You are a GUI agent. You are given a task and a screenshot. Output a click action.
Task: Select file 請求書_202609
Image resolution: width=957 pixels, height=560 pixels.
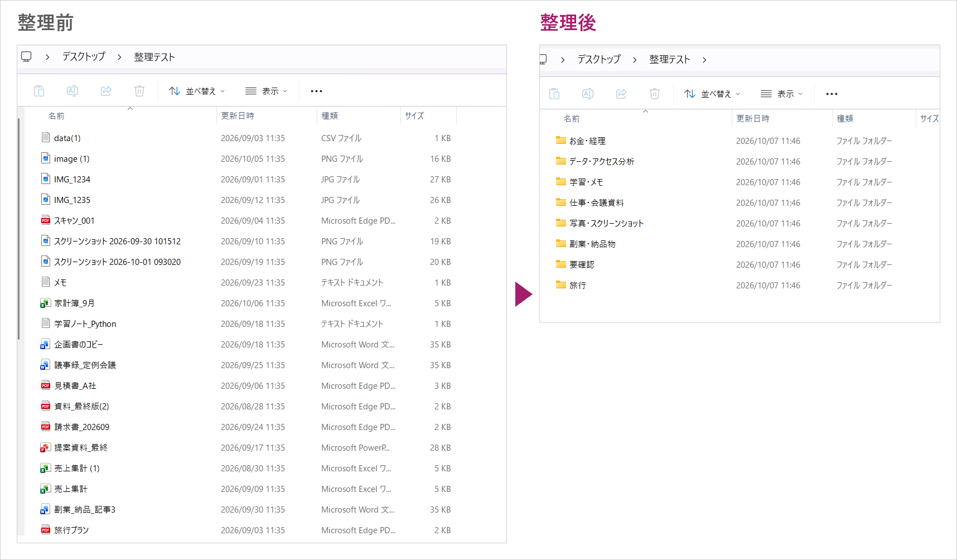pyautogui.click(x=81, y=427)
